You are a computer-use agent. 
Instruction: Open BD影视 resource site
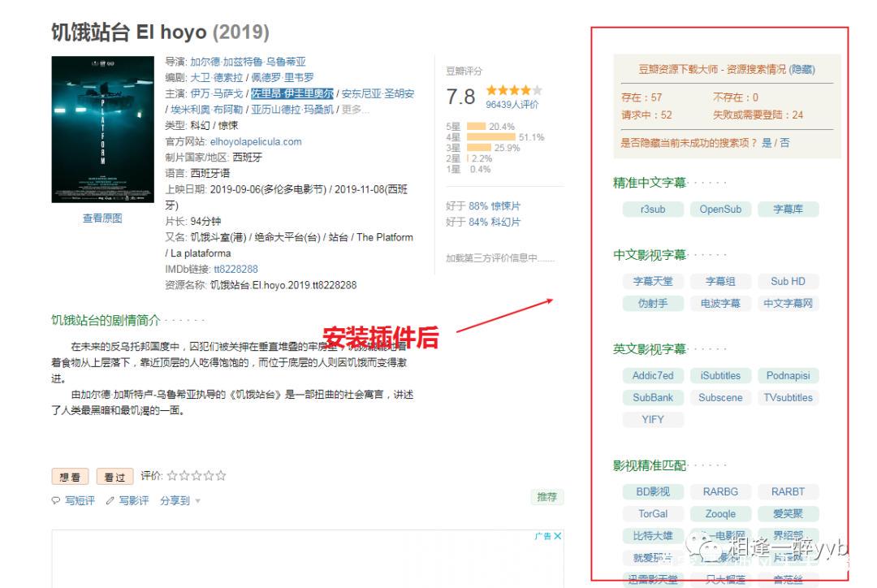653,492
